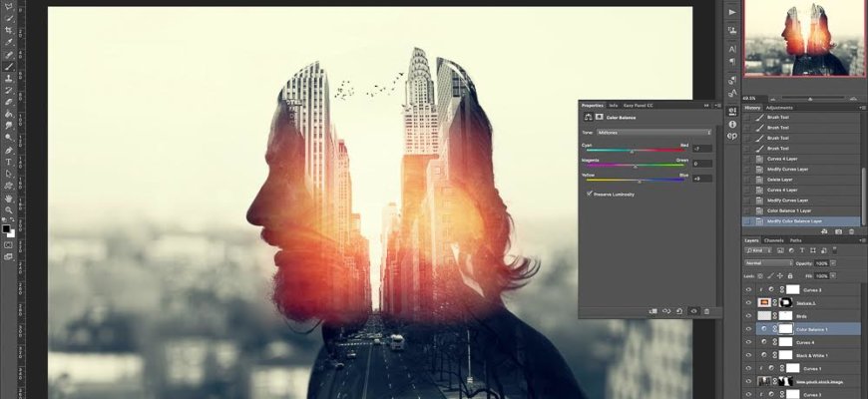
Task: Open the Tone dropdown set to Midtones
Action: (x=653, y=132)
